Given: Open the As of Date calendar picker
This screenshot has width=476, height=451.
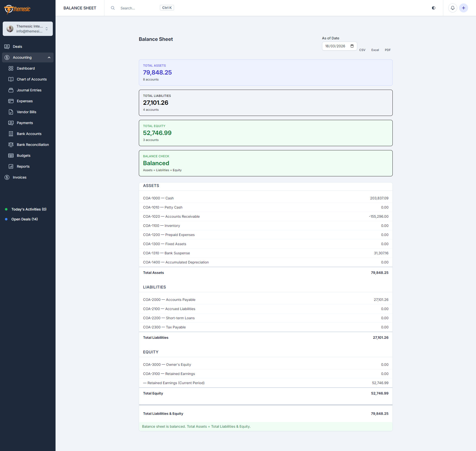Looking at the screenshot, I should (352, 46).
